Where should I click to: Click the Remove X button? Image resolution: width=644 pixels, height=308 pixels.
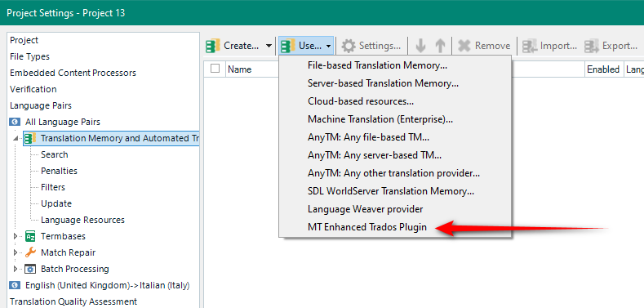tap(484, 46)
